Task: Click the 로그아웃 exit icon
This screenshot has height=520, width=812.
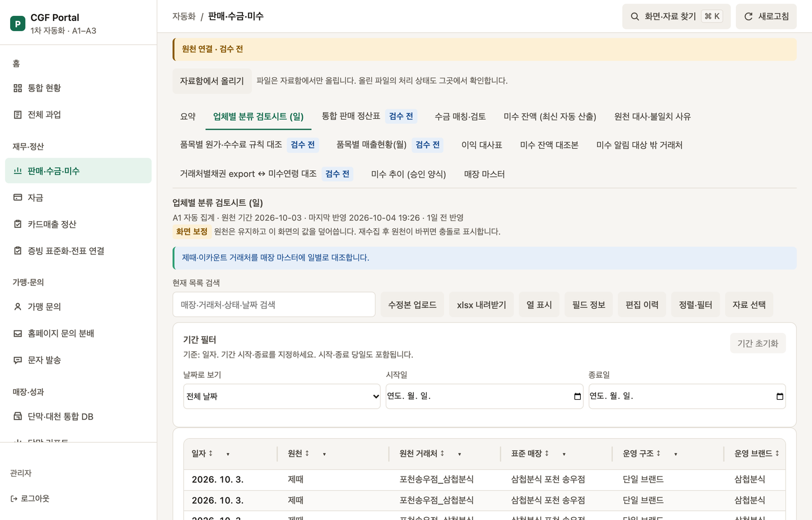Action: click(14, 499)
